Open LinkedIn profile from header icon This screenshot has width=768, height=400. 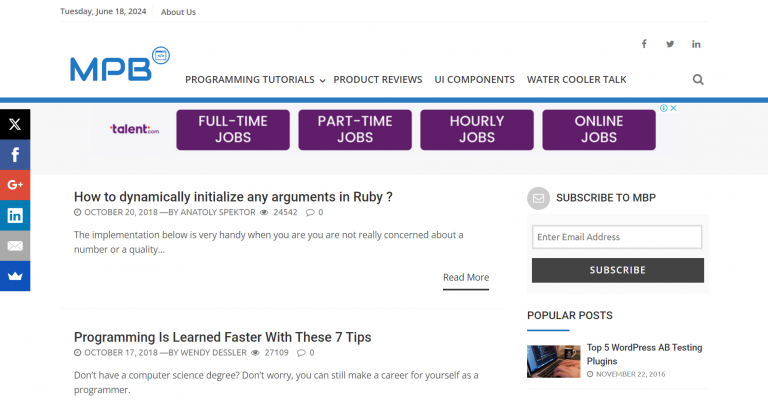(x=696, y=44)
